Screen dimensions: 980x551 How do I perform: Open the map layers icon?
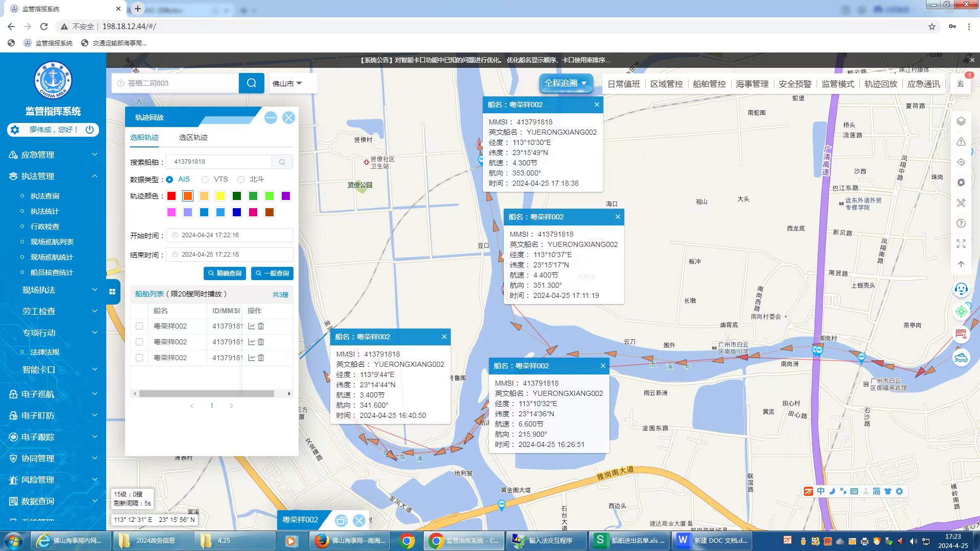(961, 121)
